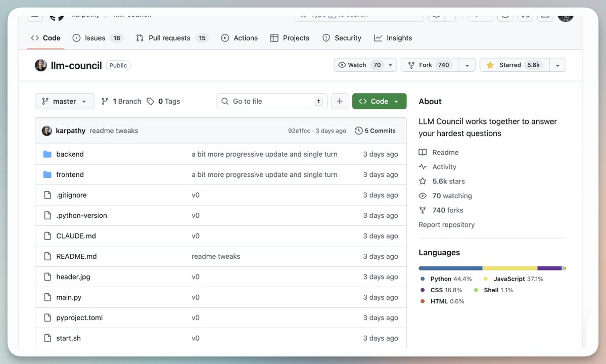Viewport: 606px width, 364px height.
Task: Open the Shell 1.1% language link
Action: click(493, 290)
